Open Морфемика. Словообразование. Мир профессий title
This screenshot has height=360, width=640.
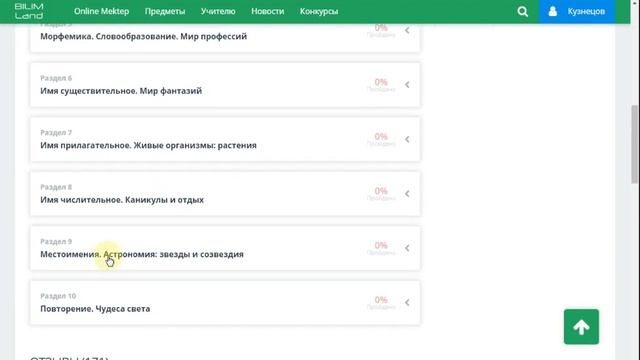tap(143, 36)
